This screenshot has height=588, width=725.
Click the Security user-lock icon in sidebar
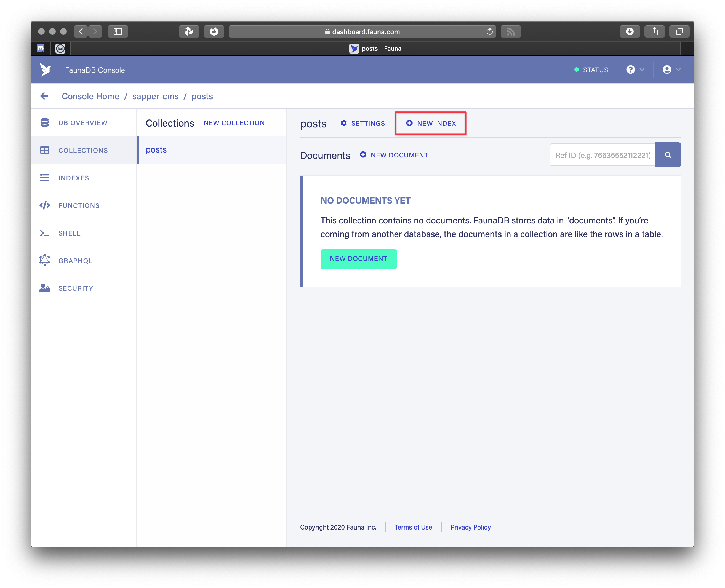(x=45, y=288)
